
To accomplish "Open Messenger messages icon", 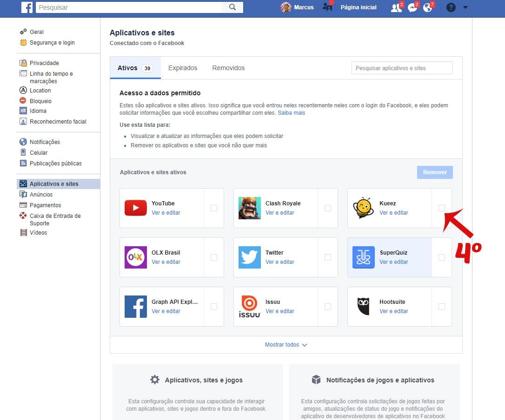I will point(412,7).
